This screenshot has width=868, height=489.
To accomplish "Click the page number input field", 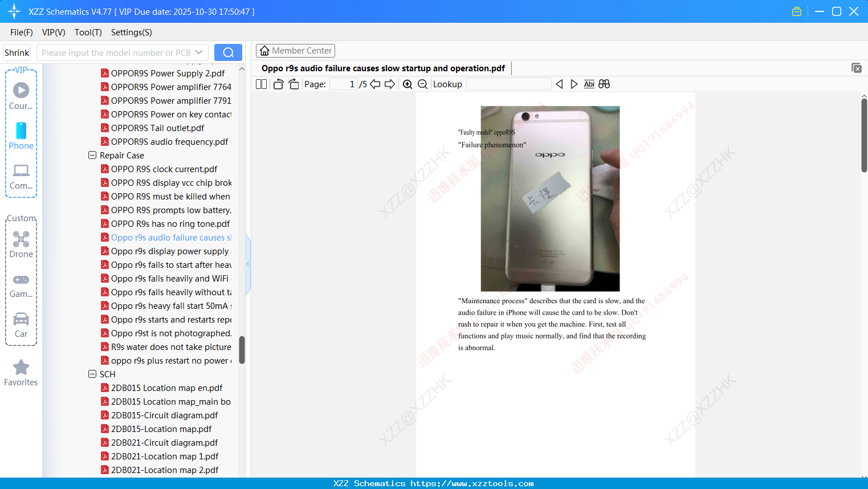I will point(343,83).
